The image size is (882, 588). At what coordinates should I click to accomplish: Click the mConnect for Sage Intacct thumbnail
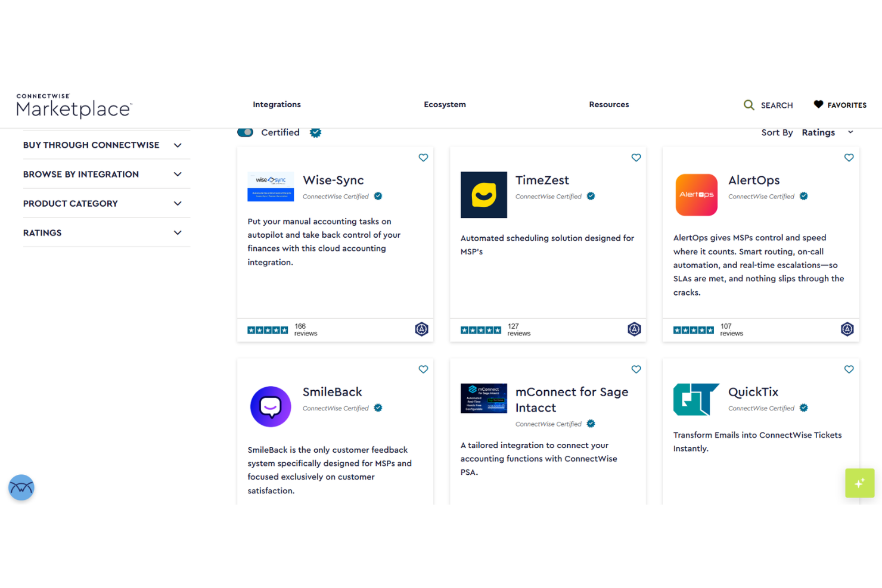[x=483, y=398]
